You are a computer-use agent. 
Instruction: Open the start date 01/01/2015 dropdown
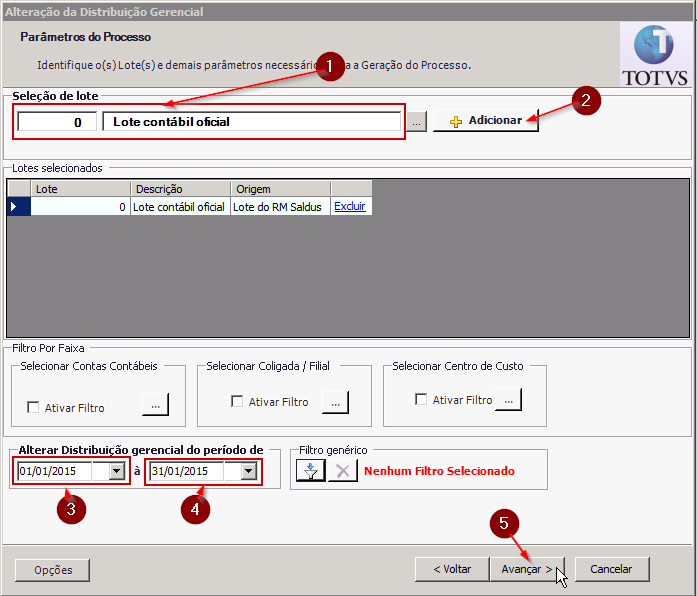[x=117, y=471]
